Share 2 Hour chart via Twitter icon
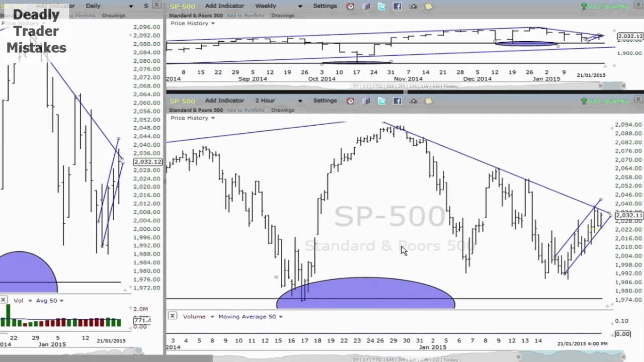Viewport: 644px width, 362px height. (x=381, y=101)
